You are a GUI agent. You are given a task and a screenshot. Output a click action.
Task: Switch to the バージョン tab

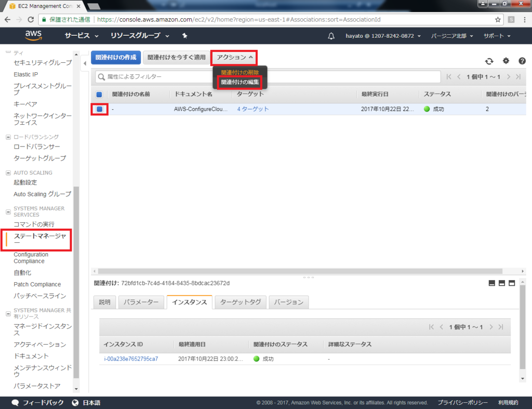(288, 302)
